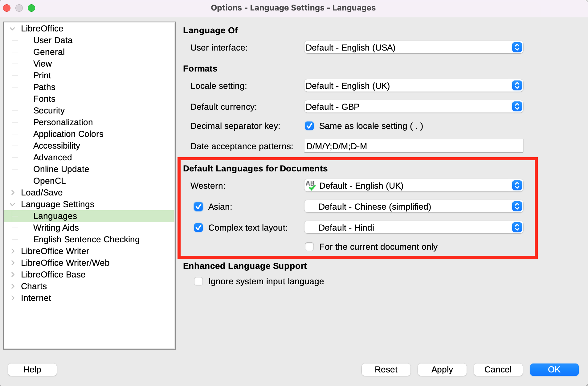The image size is (588, 386).
Task: Select Writing Aids in the tree
Action: click(x=56, y=228)
